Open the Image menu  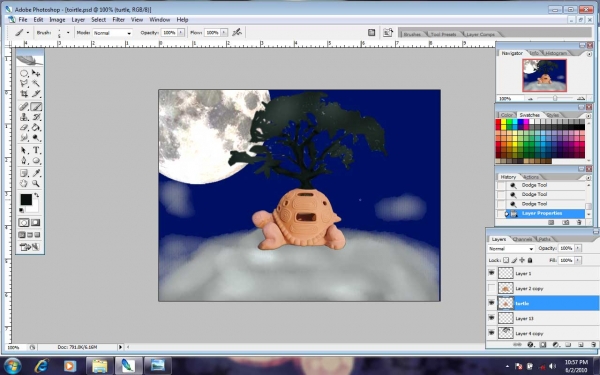pos(57,20)
